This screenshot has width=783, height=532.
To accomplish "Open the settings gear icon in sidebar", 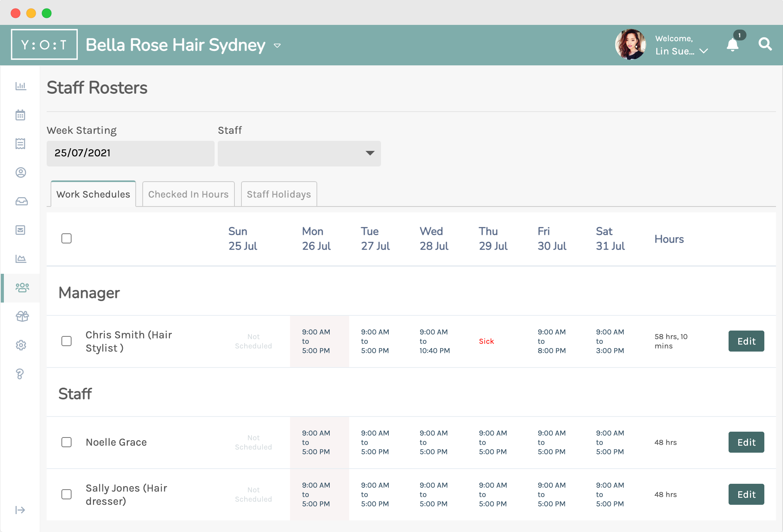I will [21, 345].
